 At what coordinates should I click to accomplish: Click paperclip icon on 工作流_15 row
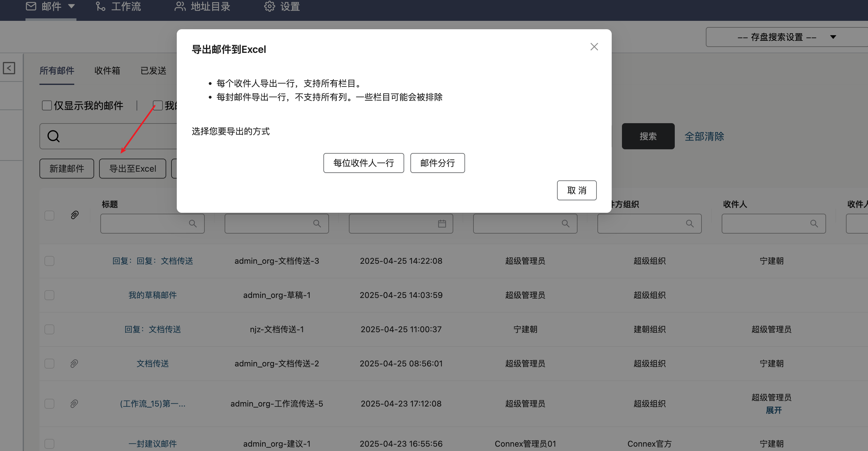(74, 403)
